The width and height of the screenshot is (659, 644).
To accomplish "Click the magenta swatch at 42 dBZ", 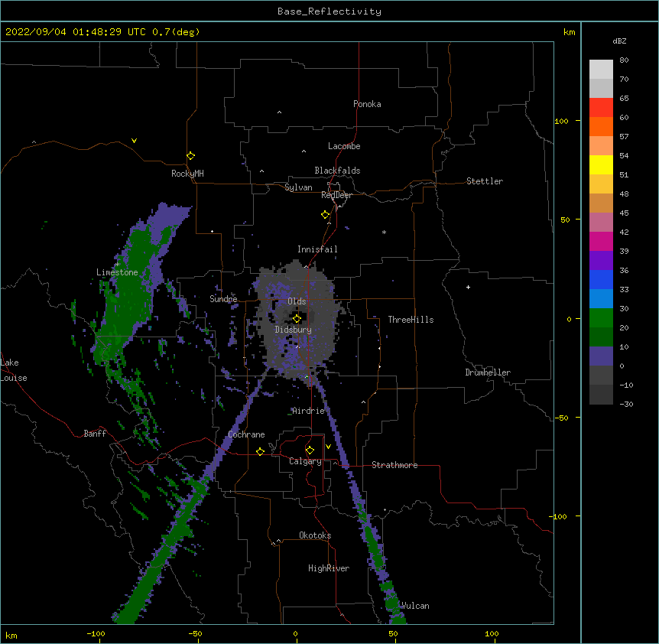I will pos(601,241).
